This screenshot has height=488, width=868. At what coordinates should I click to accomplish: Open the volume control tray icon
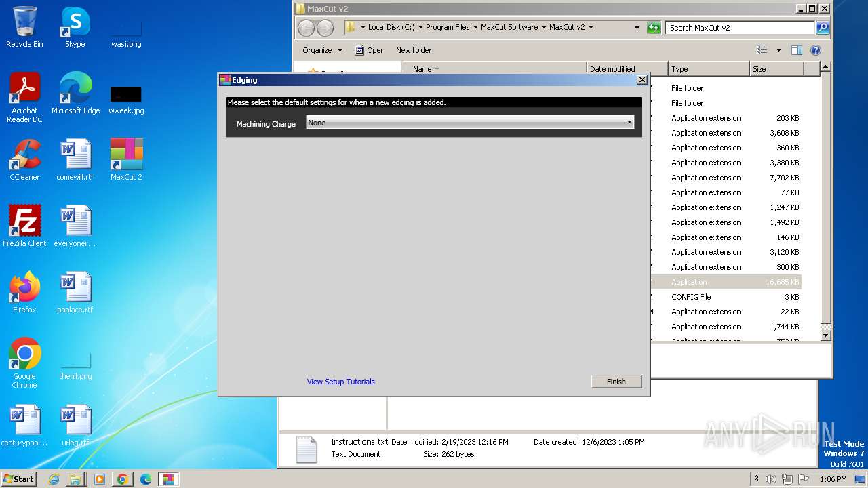pyautogui.click(x=771, y=479)
